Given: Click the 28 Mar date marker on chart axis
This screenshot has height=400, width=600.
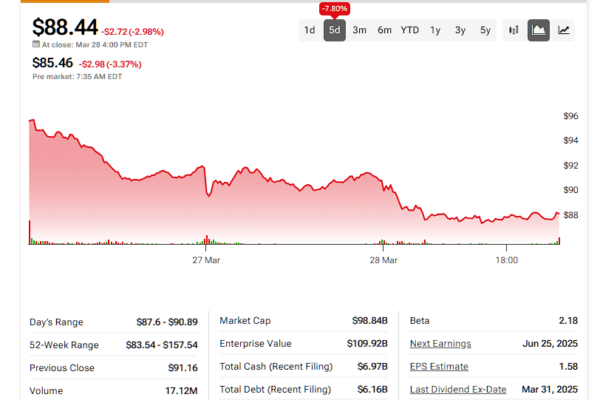Looking at the screenshot, I should [383, 260].
